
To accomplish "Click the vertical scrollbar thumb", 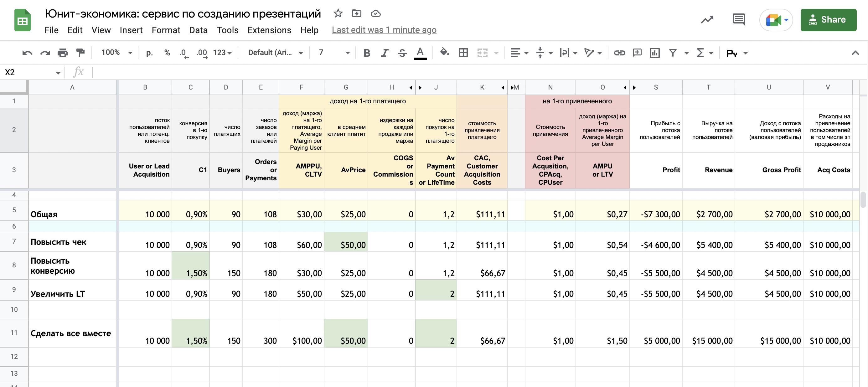I will 863,199.
